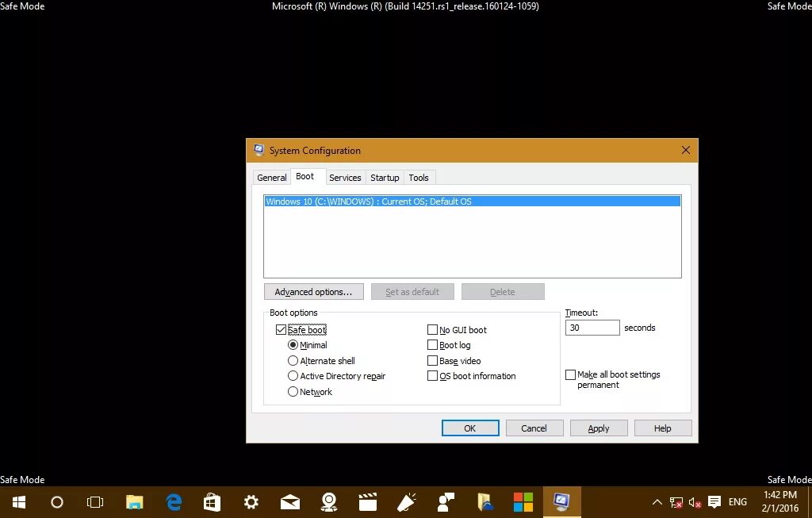Screen dimensions: 812x518
Task: Open the people chat app icon
Action: [446, 502]
